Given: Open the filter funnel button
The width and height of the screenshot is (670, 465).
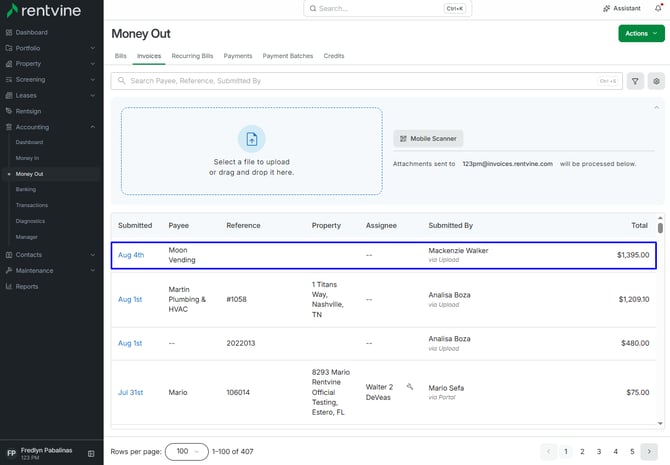Looking at the screenshot, I should point(635,81).
